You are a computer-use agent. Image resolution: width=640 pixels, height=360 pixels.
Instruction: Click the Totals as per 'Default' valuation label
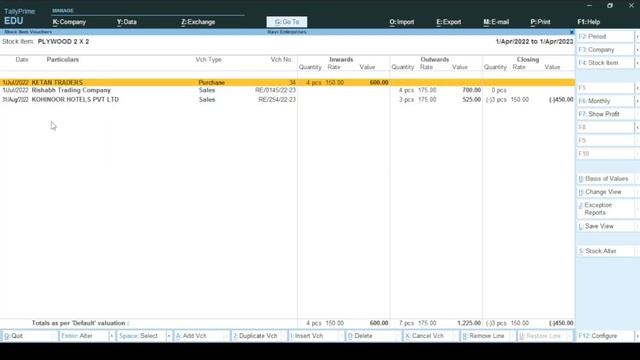coord(80,323)
